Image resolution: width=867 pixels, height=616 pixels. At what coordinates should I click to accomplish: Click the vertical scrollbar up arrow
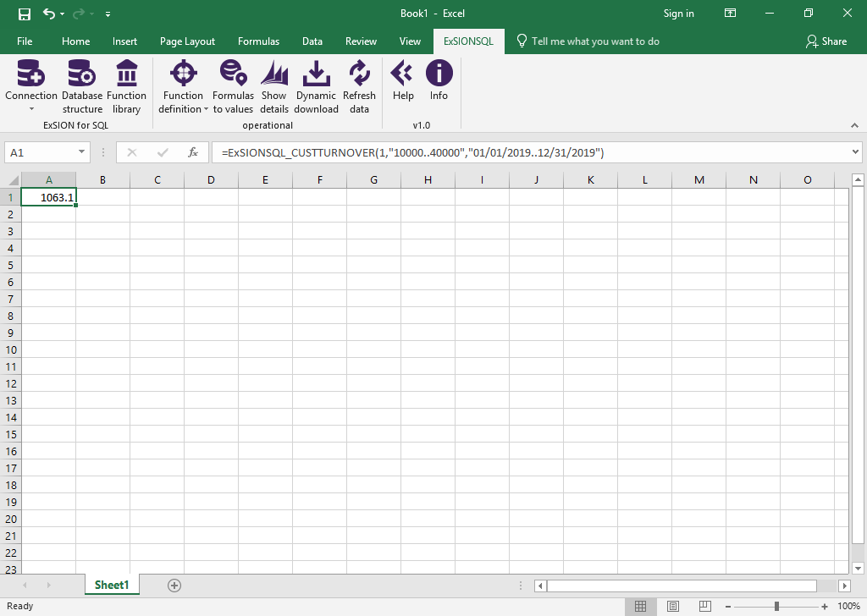(858, 179)
